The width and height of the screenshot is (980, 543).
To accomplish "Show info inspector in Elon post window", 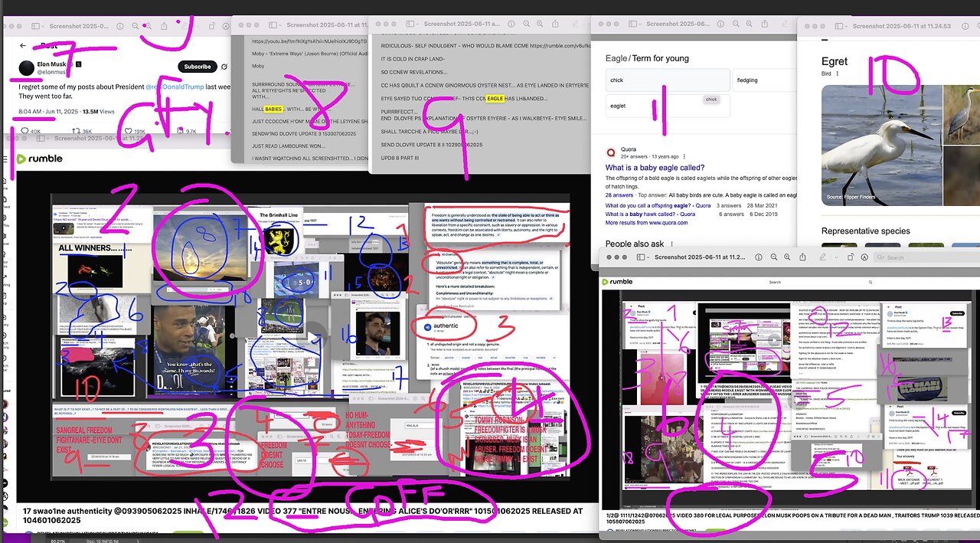I will [119, 26].
